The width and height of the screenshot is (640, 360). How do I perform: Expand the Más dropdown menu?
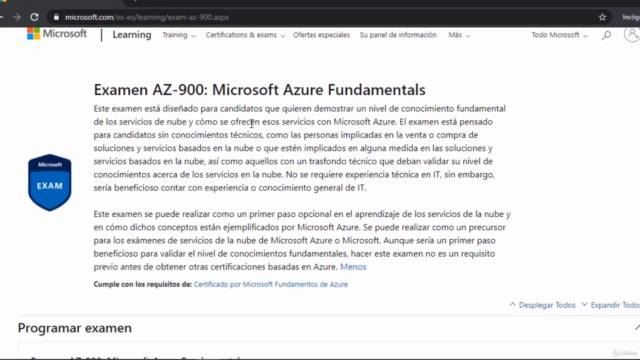459,35
